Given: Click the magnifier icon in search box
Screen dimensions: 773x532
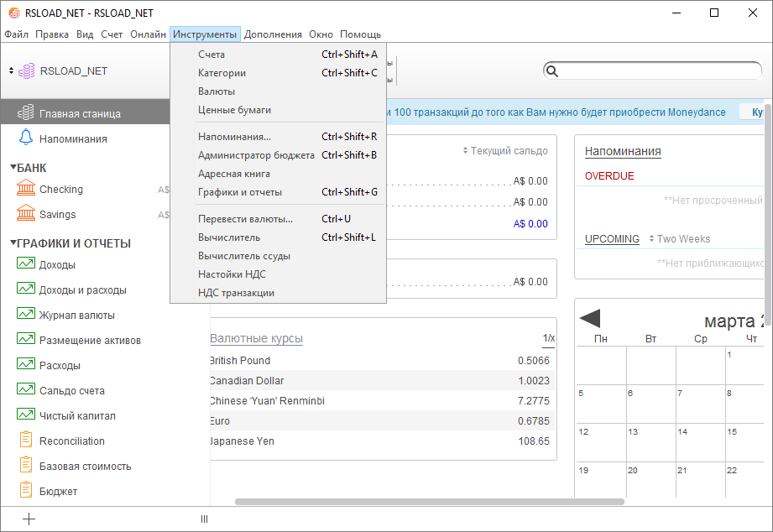Looking at the screenshot, I should 552,71.
